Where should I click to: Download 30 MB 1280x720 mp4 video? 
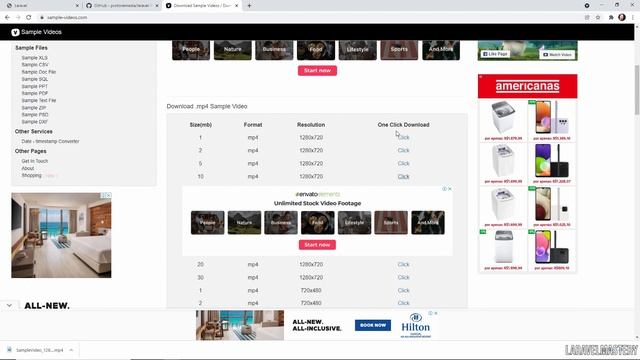(x=403, y=277)
